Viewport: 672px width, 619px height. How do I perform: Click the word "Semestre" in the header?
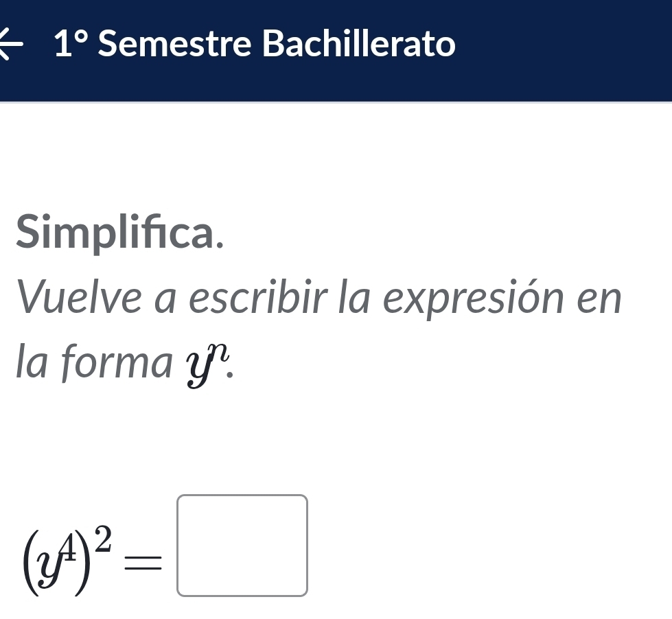coord(174,45)
